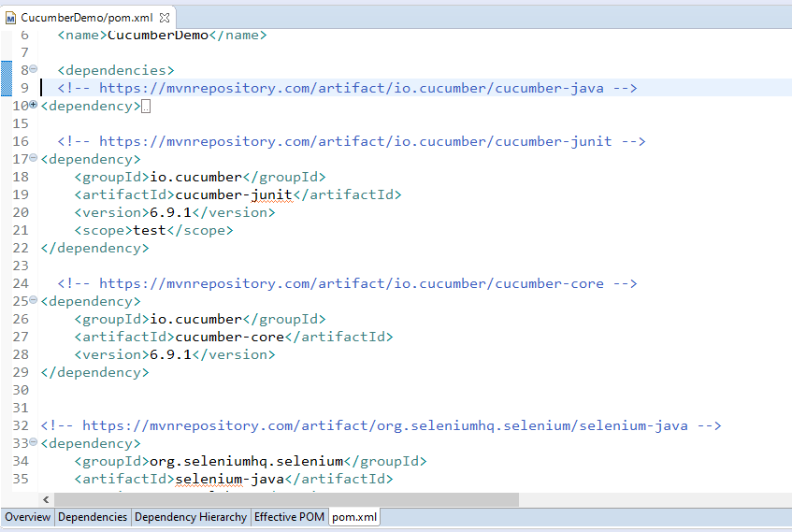Viewport: 792px width, 532px height.
Task: Click the cucumber-junit artifactId text
Action: click(x=234, y=194)
